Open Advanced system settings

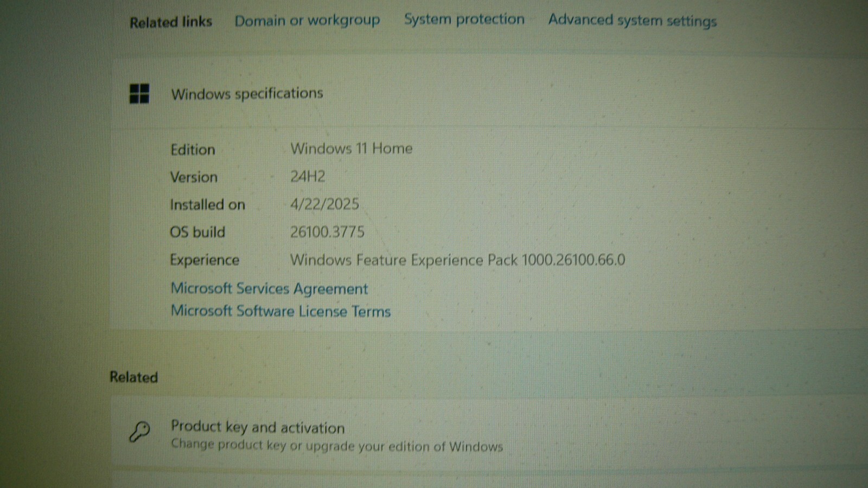633,21
